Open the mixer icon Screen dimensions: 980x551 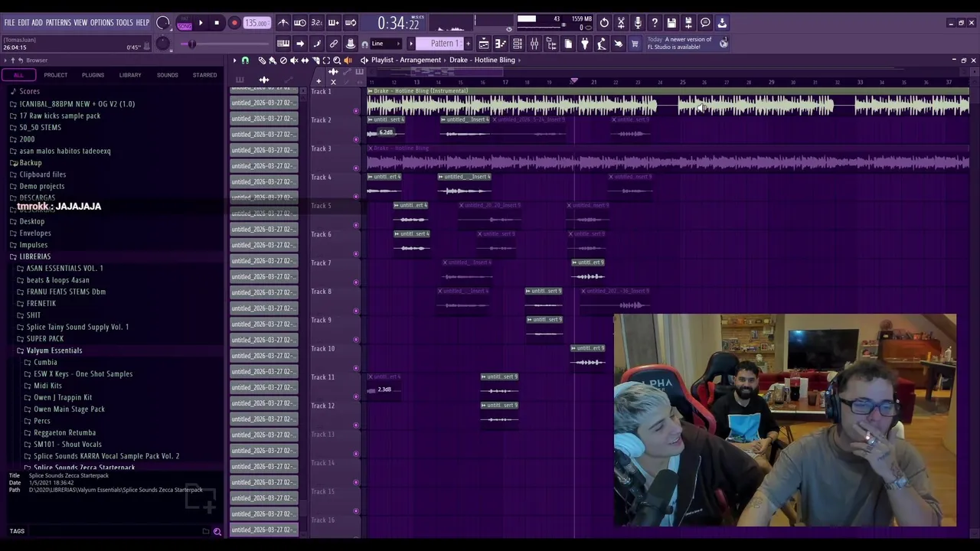coord(534,44)
